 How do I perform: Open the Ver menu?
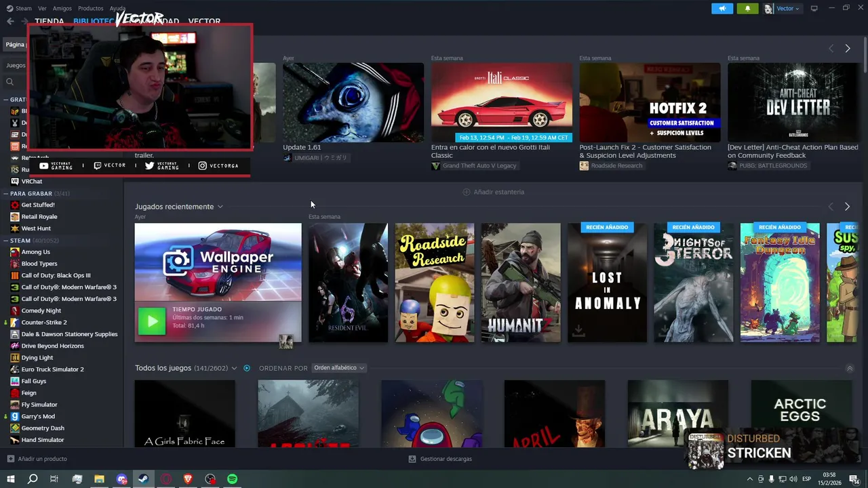pos(42,8)
